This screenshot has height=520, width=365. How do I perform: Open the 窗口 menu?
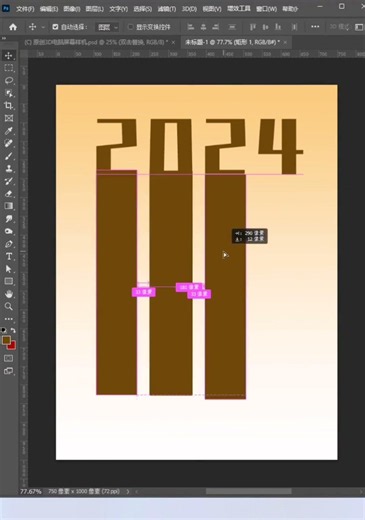click(266, 9)
